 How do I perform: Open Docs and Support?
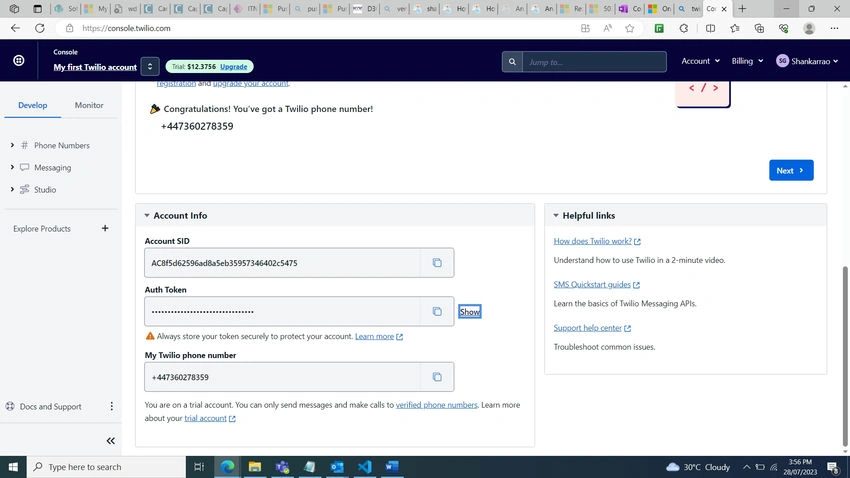(50, 406)
